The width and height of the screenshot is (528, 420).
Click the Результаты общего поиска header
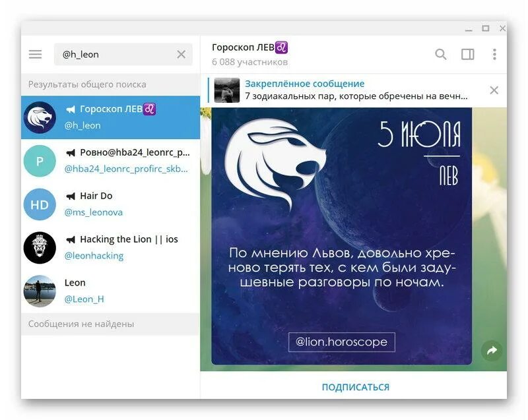(87, 84)
